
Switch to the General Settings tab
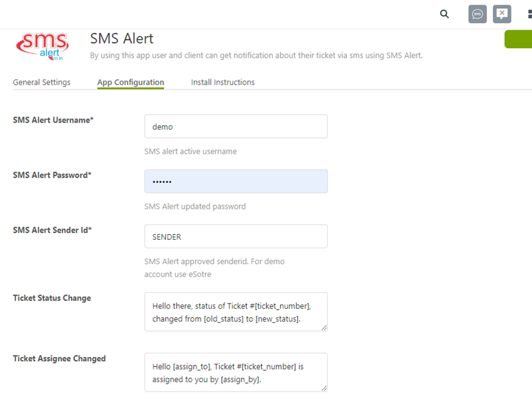coord(42,82)
